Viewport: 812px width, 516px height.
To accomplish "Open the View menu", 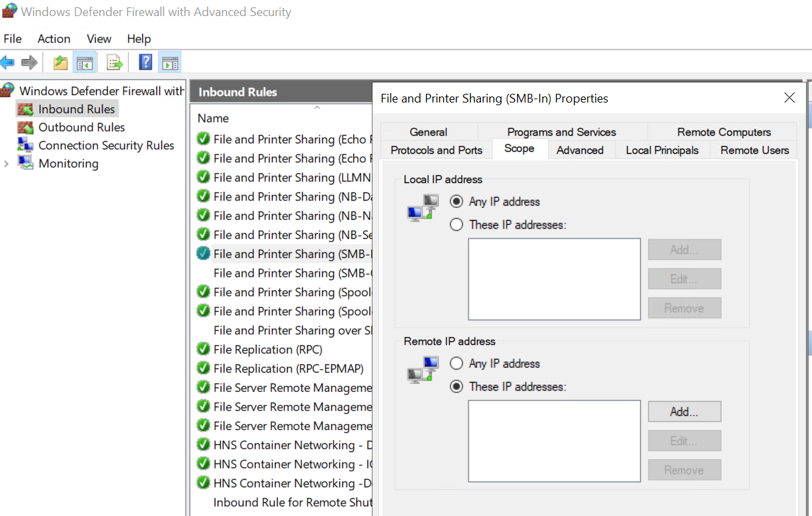I will tap(99, 39).
